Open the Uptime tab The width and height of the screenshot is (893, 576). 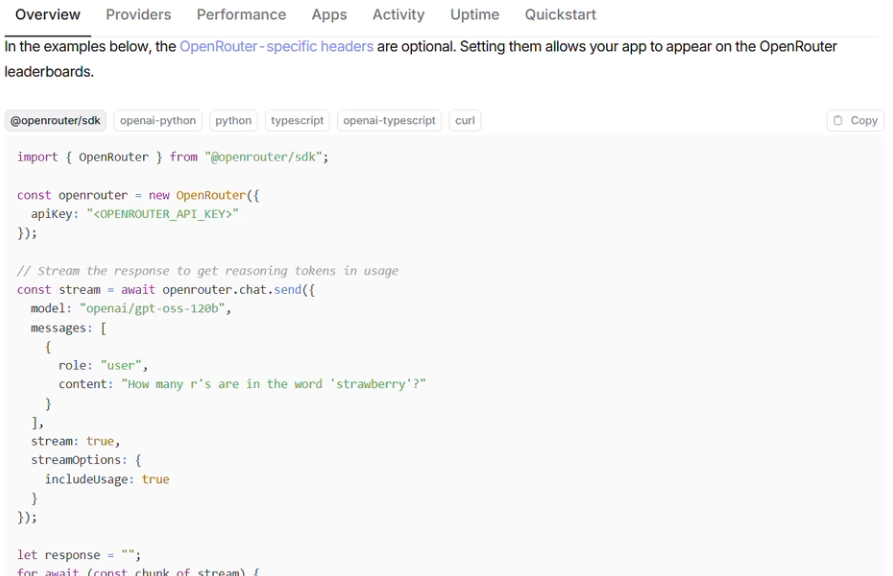tap(475, 15)
